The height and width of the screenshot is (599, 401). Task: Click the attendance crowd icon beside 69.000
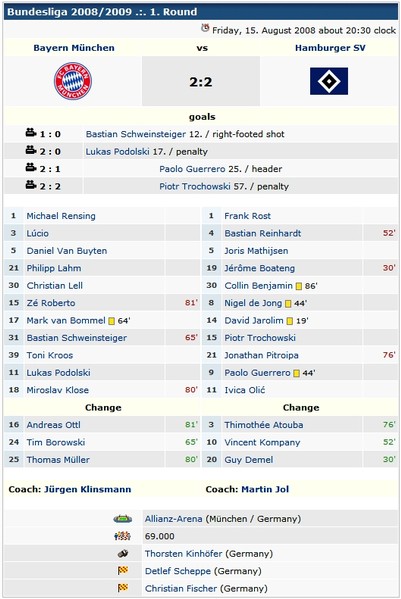[123, 536]
